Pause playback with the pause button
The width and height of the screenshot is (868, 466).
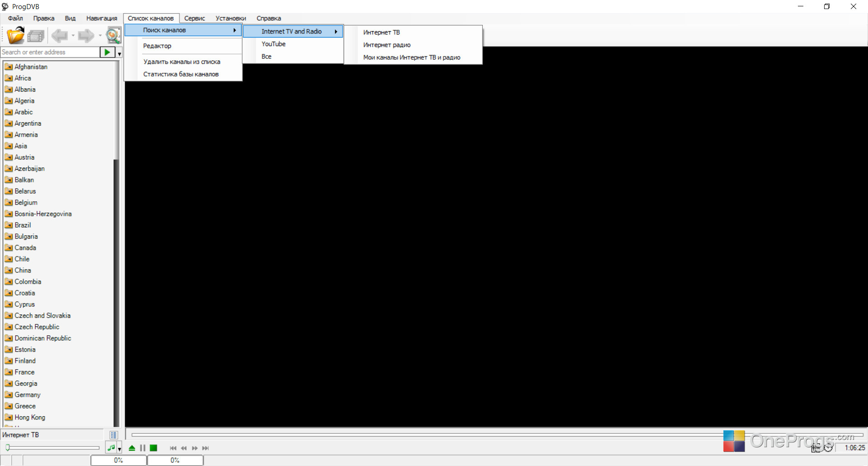click(x=142, y=448)
